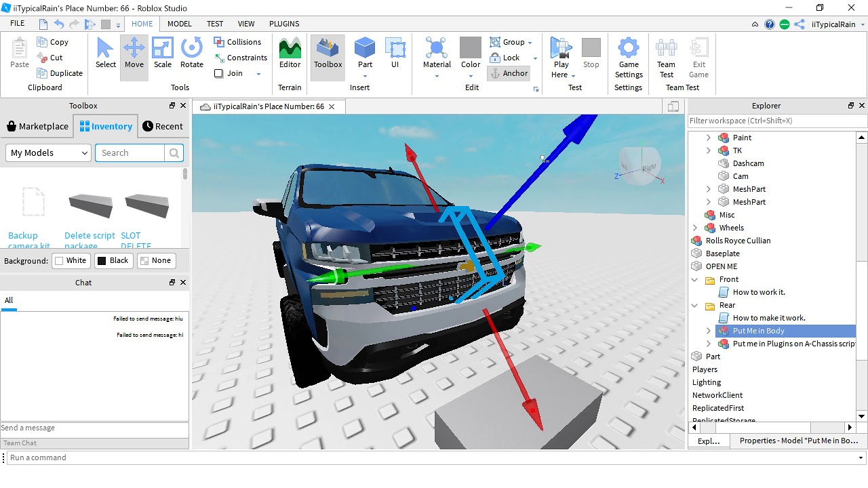
Task: Switch to the MODEL tab
Action: coord(180,24)
